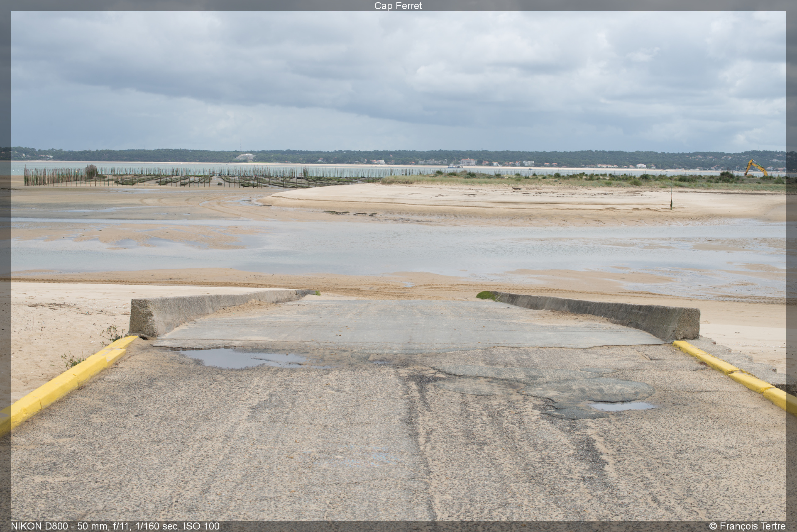
Task: Click the beach ramp photo
Action: tap(398, 266)
